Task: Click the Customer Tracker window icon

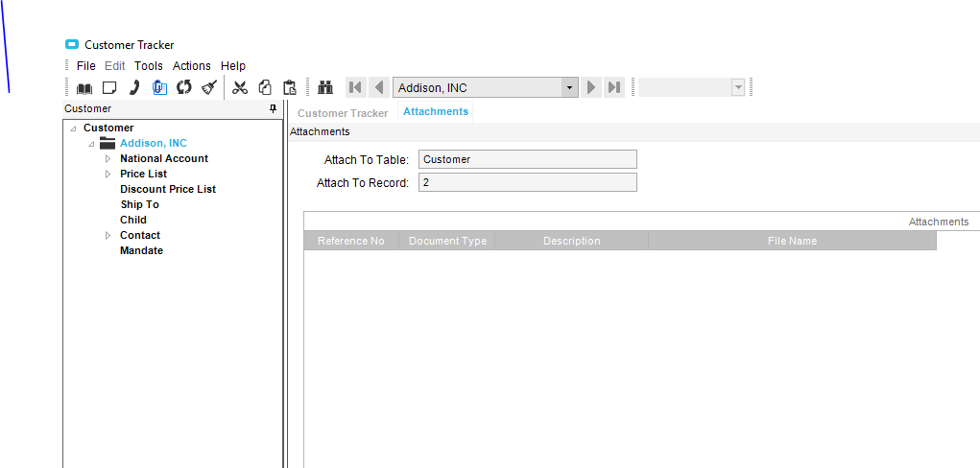Action: 73,44
